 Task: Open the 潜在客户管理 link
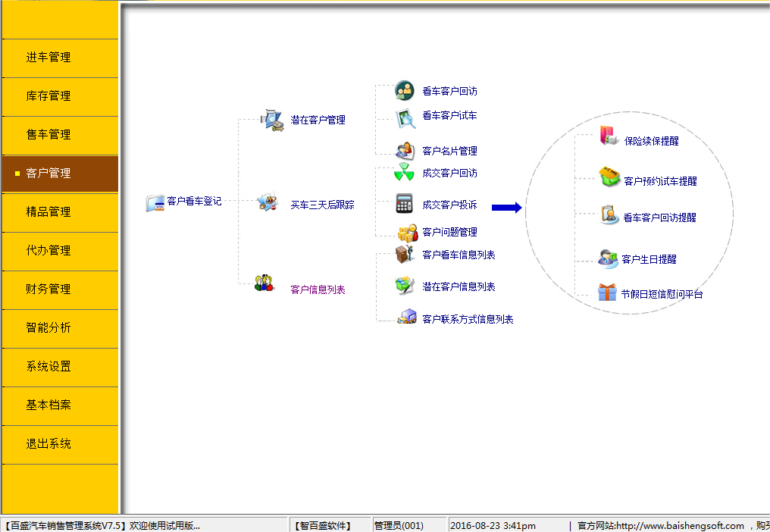pyautogui.click(x=318, y=120)
